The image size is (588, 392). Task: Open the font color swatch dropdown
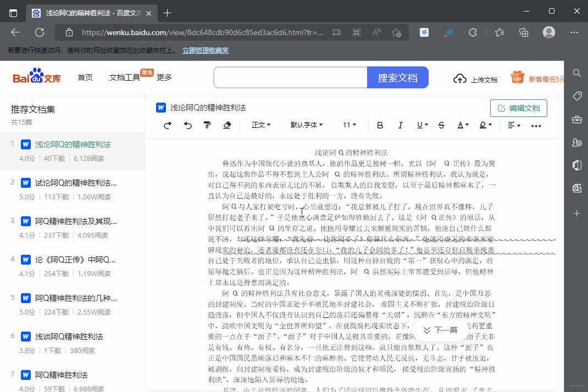coord(462,125)
